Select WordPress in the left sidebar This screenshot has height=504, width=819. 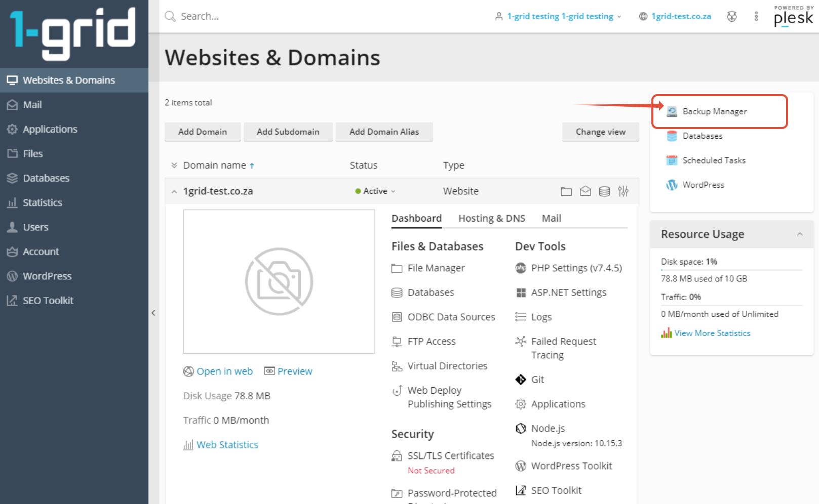(x=74, y=276)
